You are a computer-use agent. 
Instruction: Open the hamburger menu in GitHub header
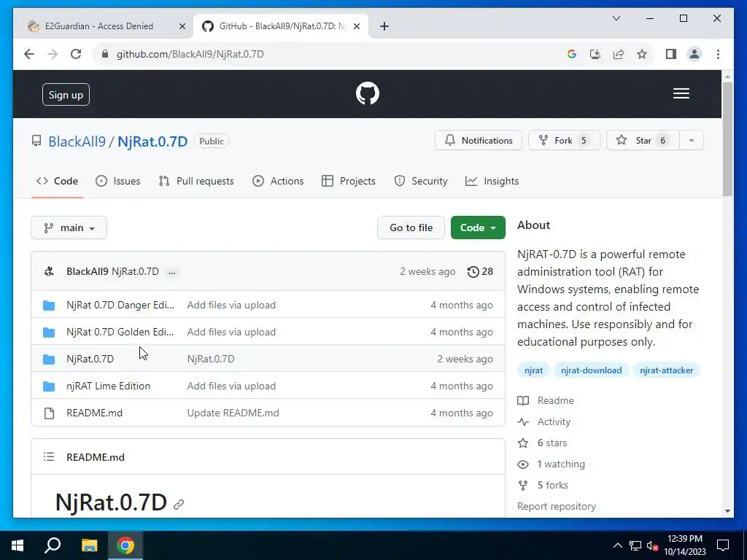[x=681, y=93]
